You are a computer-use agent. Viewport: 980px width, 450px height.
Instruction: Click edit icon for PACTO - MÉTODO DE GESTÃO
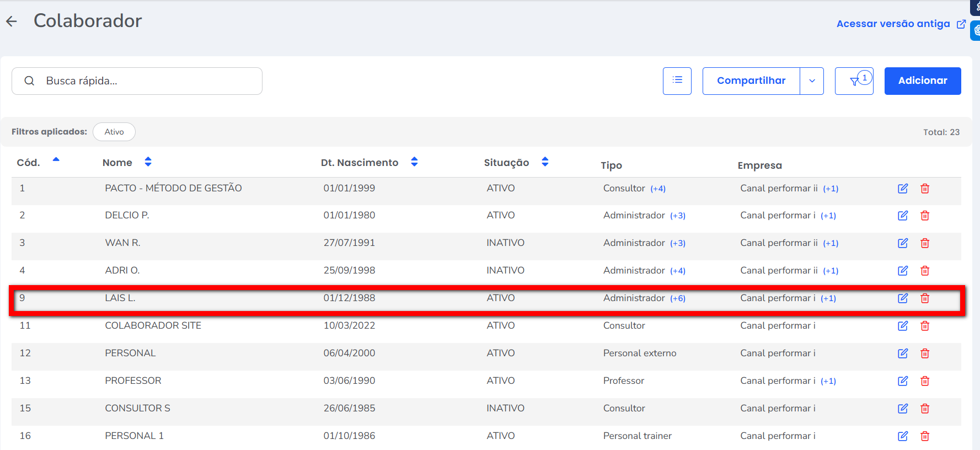click(x=902, y=189)
